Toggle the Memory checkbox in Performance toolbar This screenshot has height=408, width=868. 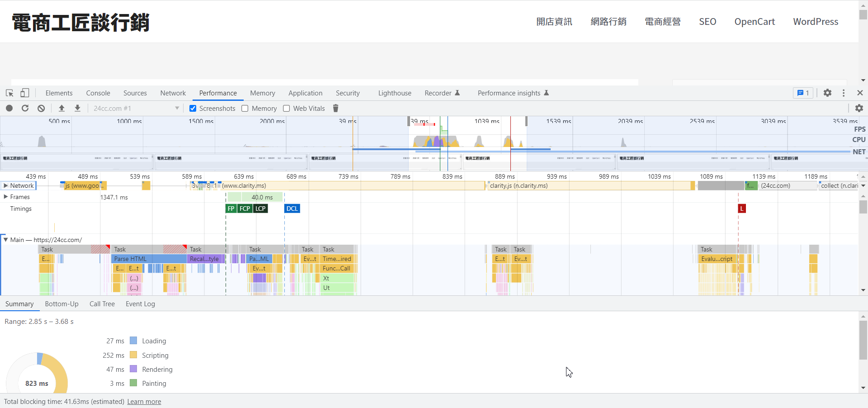(245, 109)
